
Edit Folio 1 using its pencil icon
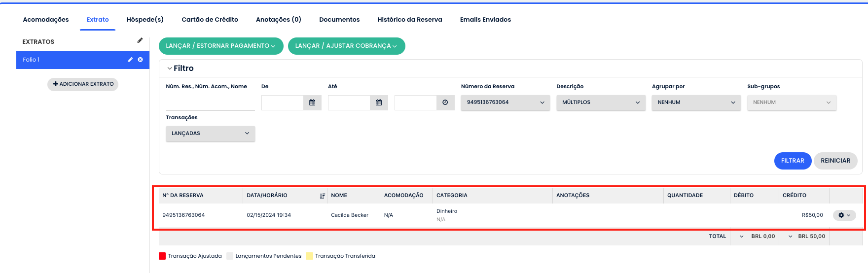(x=130, y=60)
